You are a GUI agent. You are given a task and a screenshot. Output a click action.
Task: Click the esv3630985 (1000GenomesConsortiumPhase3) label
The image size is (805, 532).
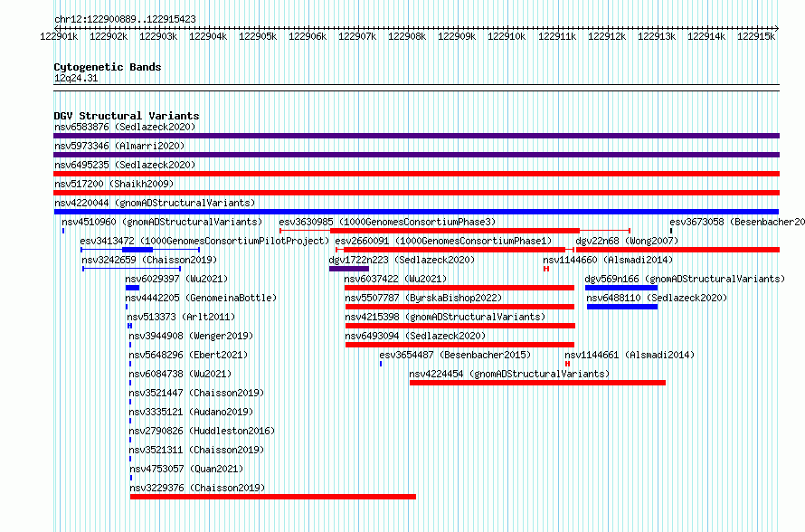tap(388, 222)
